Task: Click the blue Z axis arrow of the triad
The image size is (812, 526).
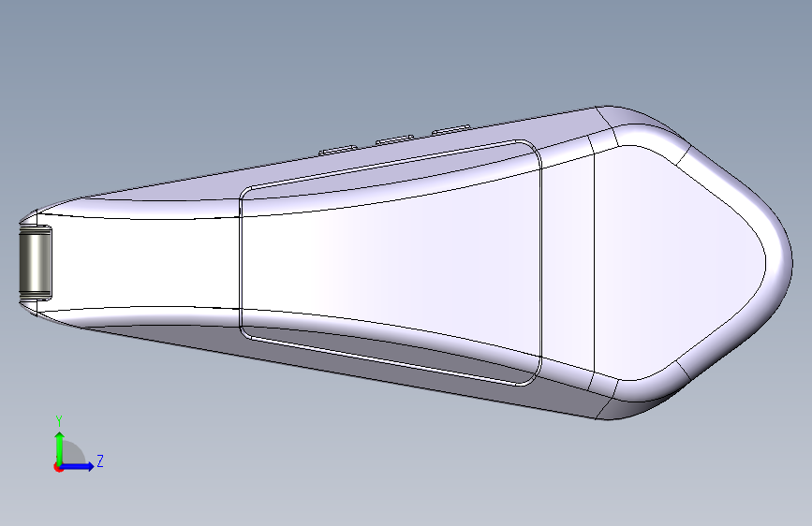Action: (x=78, y=466)
